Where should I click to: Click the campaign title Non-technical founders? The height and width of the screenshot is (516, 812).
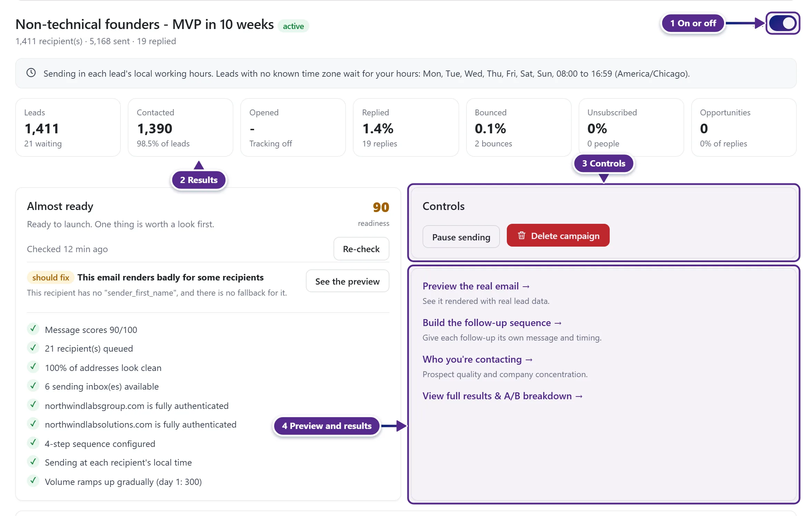tap(145, 25)
